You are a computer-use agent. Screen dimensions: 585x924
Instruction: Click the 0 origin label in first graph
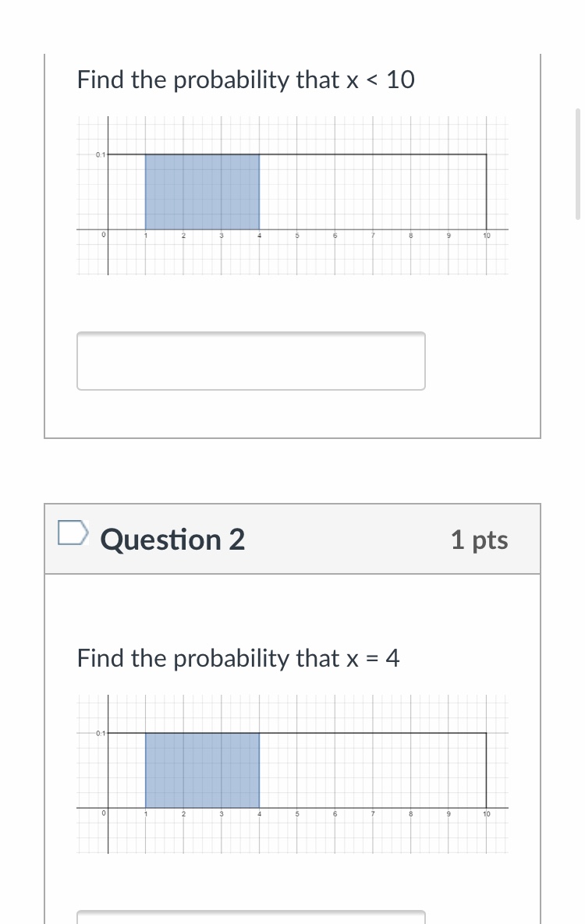[x=103, y=235]
